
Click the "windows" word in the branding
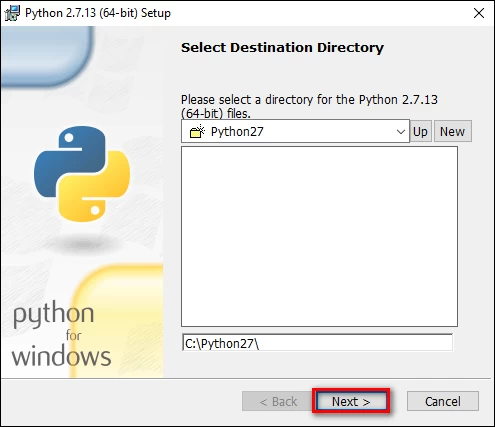point(61,356)
